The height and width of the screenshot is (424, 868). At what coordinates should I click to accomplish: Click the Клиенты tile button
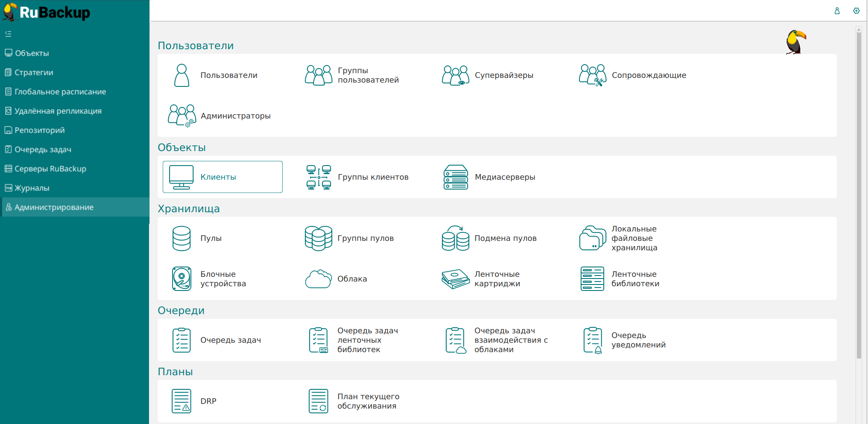222,177
